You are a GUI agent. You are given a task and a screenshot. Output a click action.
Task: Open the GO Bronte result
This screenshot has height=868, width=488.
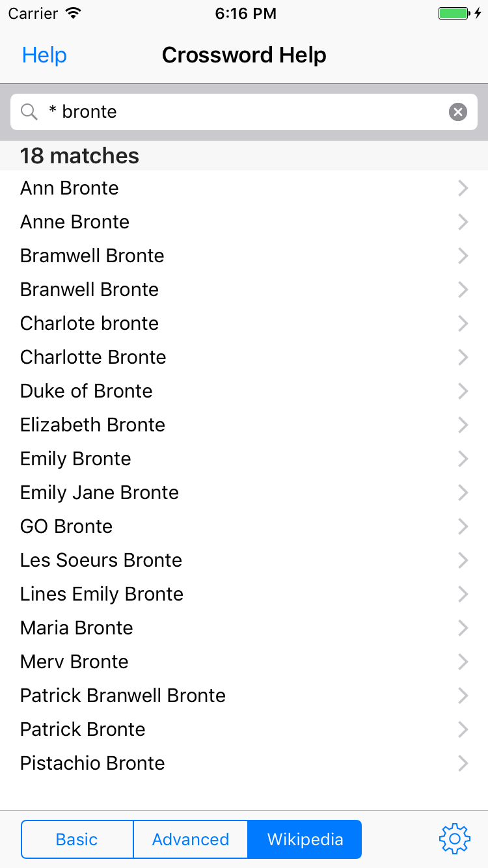(66, 526)
